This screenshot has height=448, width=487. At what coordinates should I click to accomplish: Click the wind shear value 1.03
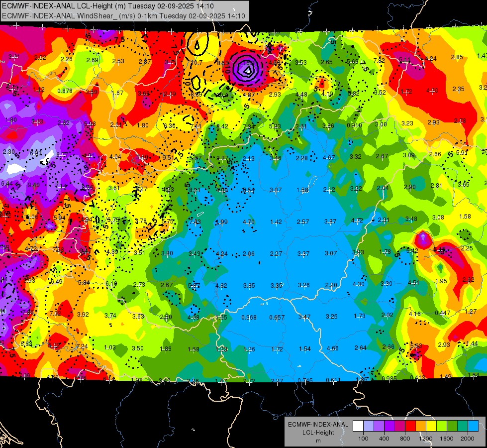(x=110, y=347)
